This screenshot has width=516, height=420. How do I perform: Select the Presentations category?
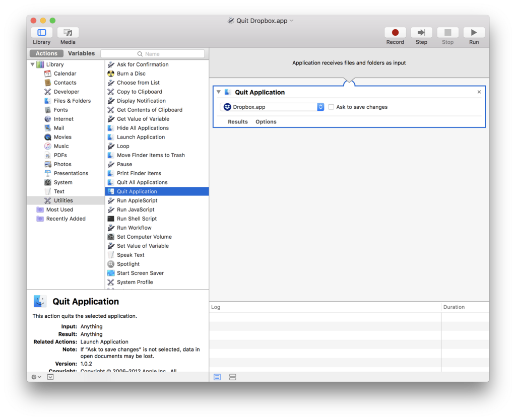coord(71,173)
